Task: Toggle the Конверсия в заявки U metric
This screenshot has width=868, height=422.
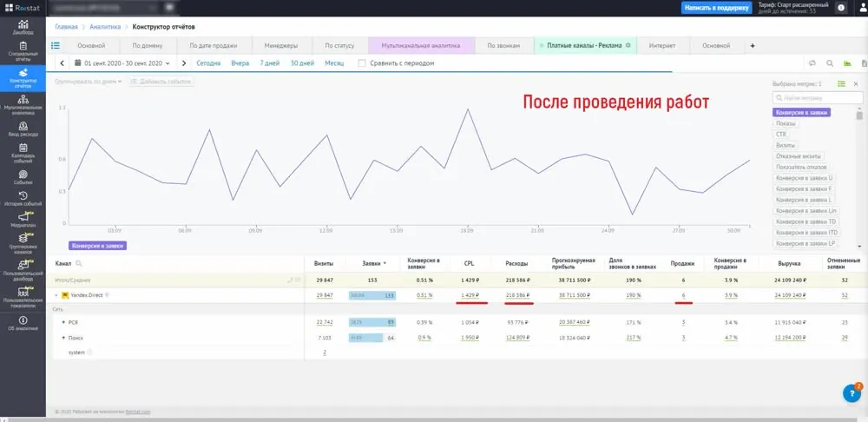Action: click(804, 178)
